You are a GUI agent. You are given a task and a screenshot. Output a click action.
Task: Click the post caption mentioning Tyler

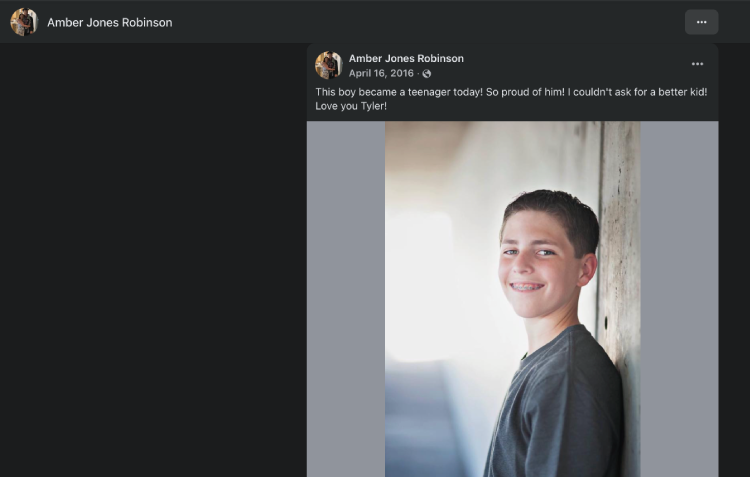pyautogui.click(x=511, y=99)
